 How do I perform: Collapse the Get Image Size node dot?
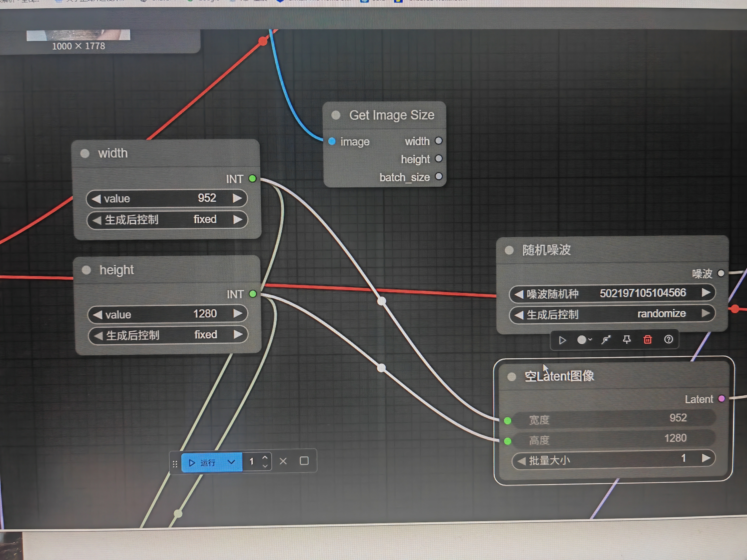[336, 115]
